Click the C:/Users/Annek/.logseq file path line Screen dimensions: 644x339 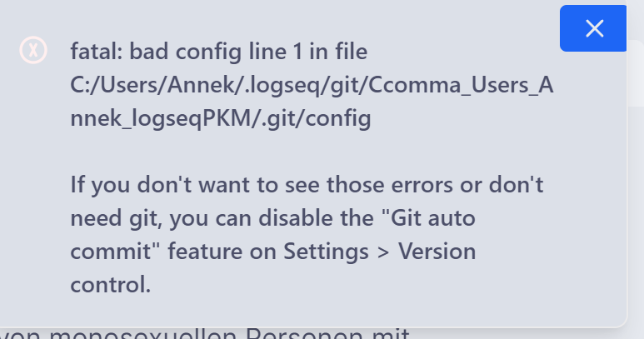[312, 85]
